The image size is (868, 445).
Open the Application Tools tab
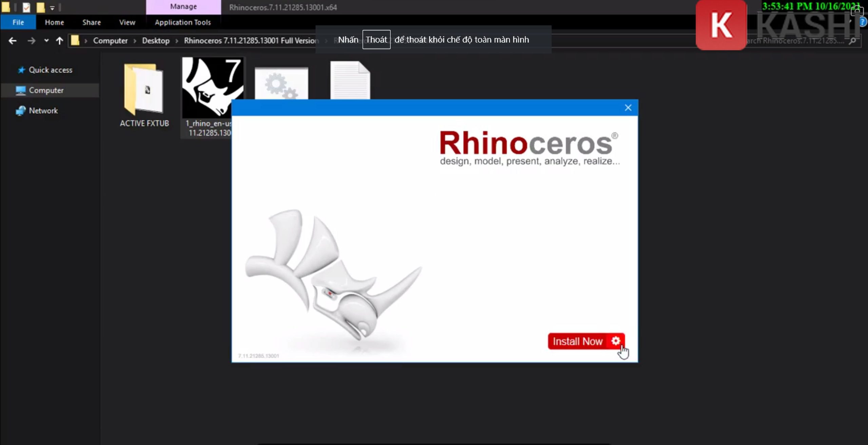(x=183, y=22)
